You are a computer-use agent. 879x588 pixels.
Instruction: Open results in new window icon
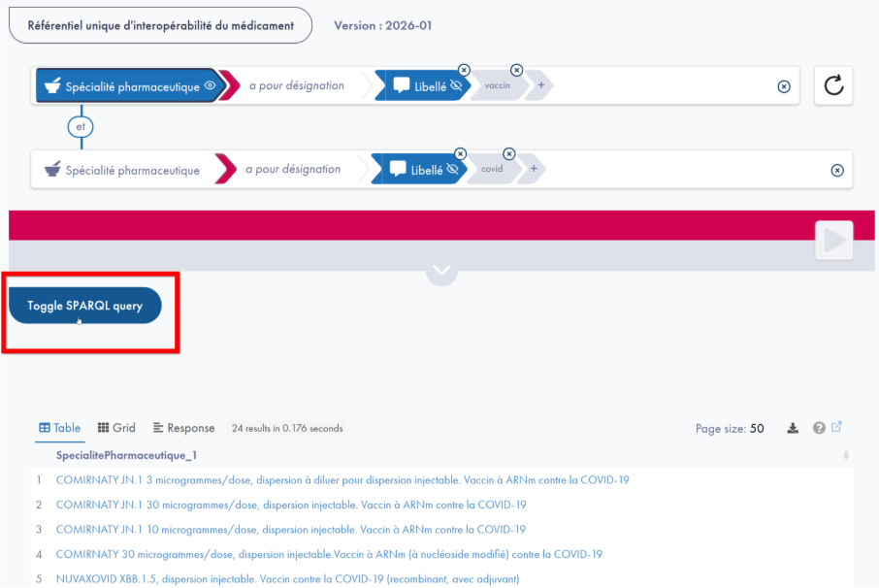click(836, 427)
